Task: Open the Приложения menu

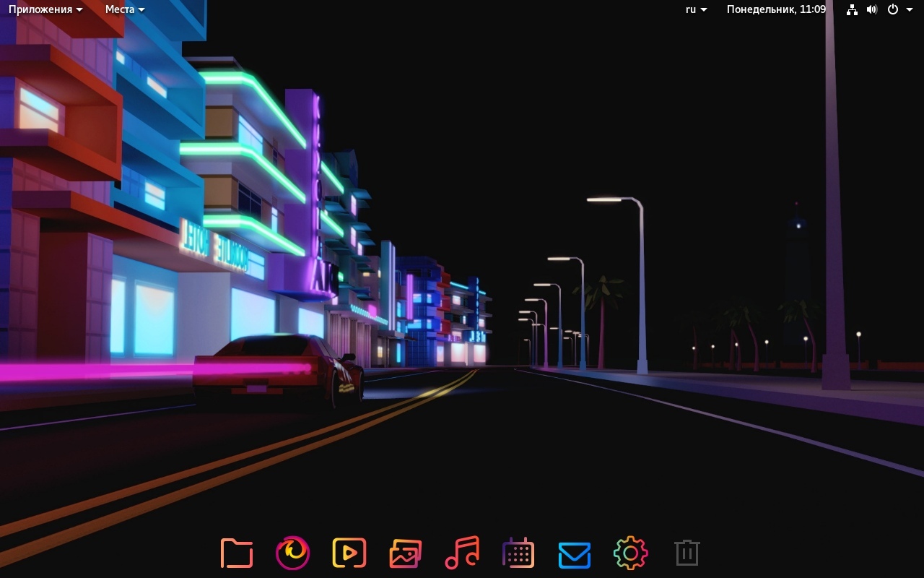Action: click(x=45, y=9)
